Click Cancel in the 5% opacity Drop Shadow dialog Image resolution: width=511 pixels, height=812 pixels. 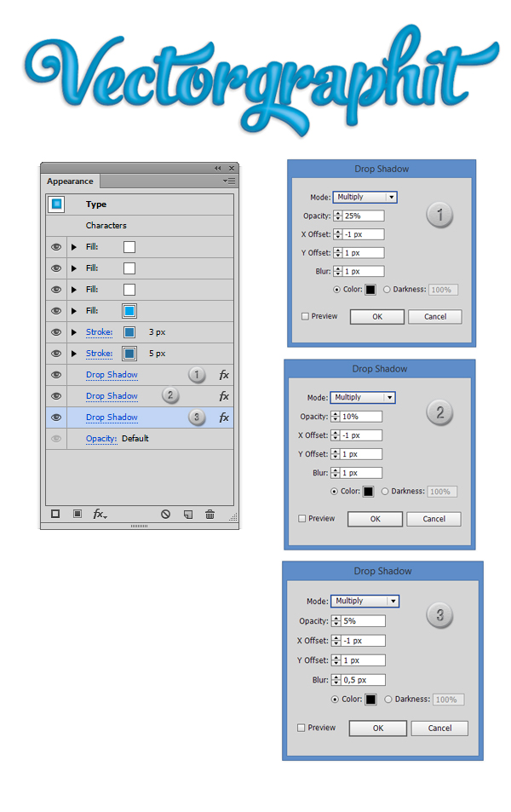pos(439,728)
